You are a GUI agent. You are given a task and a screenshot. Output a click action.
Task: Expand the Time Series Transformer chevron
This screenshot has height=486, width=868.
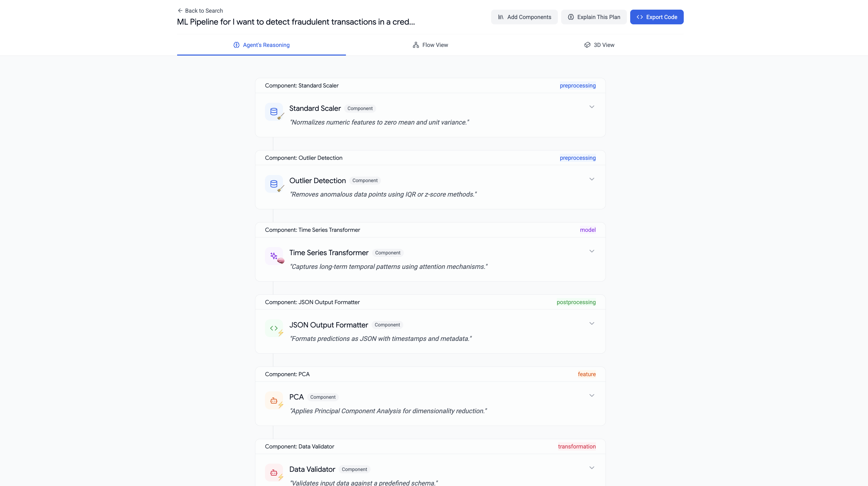pyautogui.click(x=591, y=251)
